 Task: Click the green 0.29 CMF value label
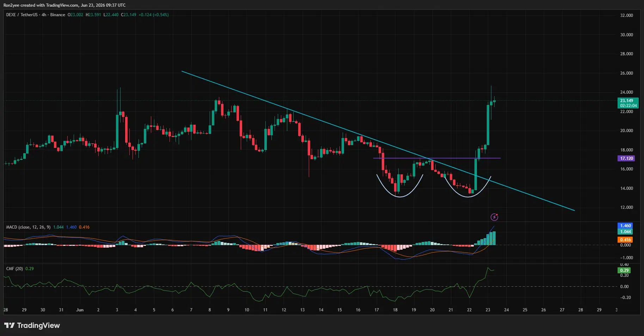click(x=624, y=270)
